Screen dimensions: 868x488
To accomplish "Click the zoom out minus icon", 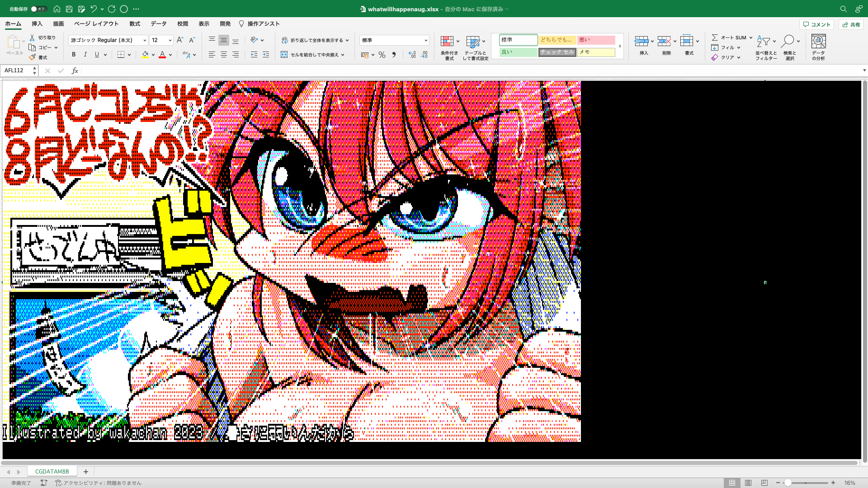I will click(778, 483).
